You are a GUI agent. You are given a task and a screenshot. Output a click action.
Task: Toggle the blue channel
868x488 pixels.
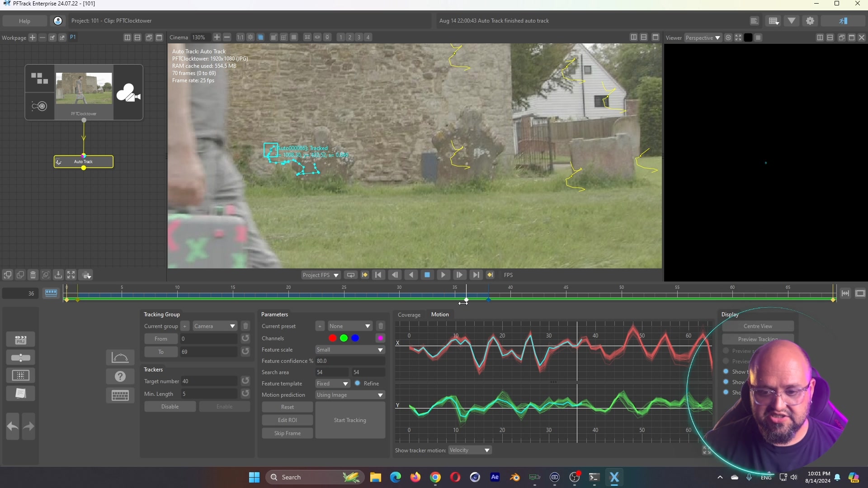tap(355, 338)
